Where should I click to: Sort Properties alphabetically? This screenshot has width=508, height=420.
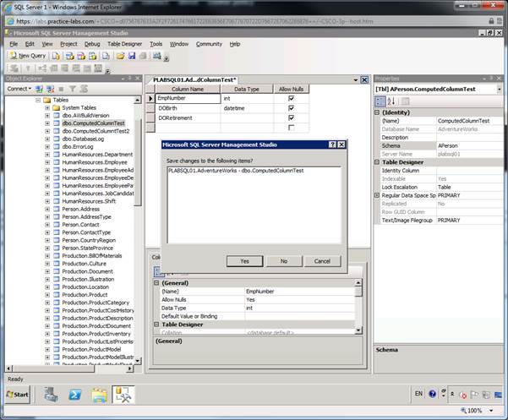[391, 101]
